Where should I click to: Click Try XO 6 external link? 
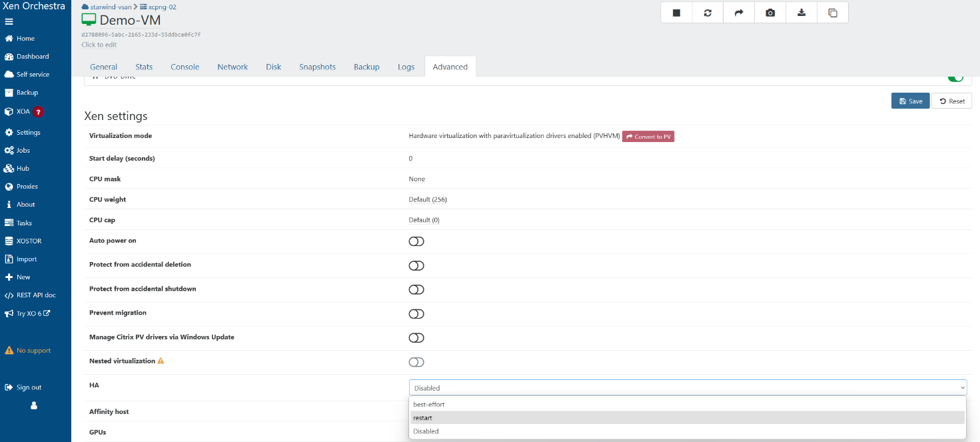pos(27,313)
